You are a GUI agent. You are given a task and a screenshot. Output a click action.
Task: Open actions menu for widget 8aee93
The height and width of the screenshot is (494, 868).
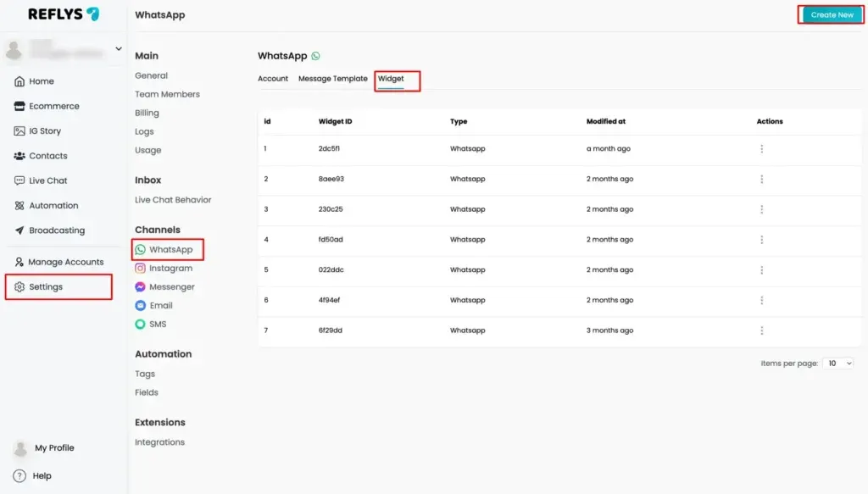[x=762, y=180]
